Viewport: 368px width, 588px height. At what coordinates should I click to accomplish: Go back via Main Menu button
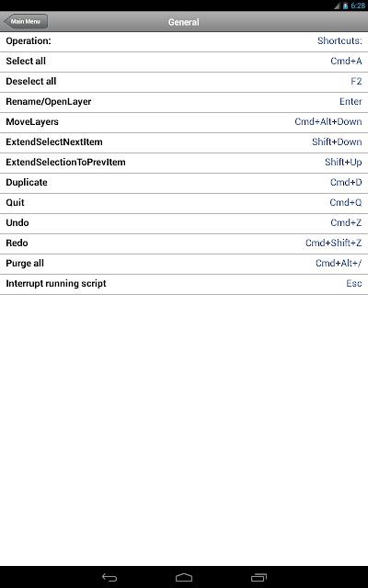click(26, 21)
